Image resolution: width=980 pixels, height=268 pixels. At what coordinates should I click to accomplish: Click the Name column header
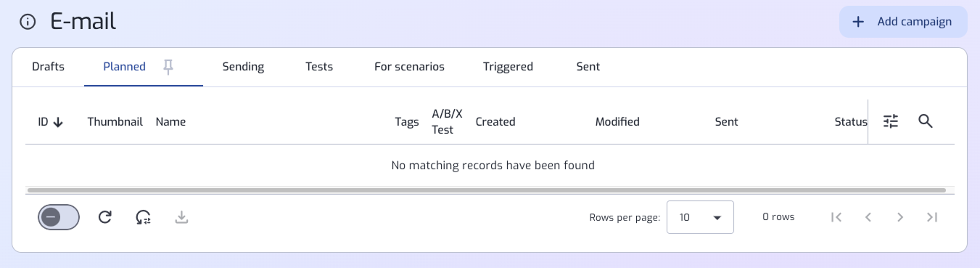pos(170,122)
